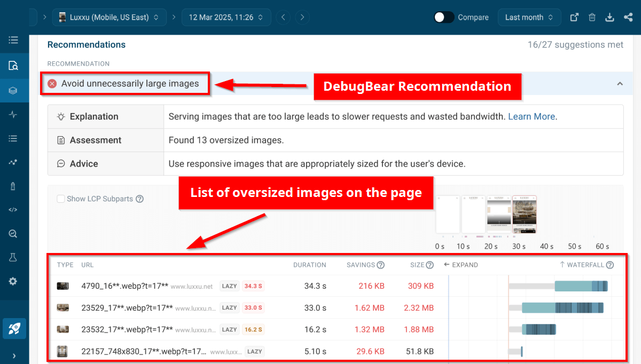Go to previous test with left arrow
This screenshot has width=641, height=364.
284,17
